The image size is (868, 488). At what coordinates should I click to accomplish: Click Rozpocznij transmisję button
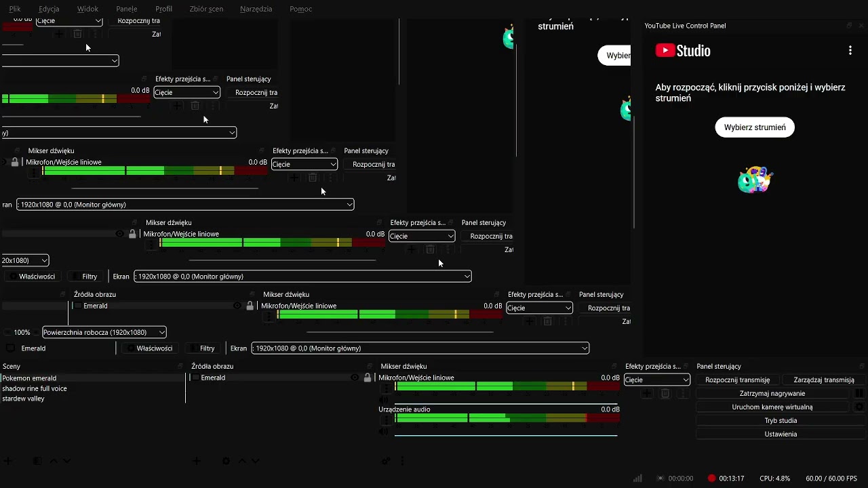point(738,380)
